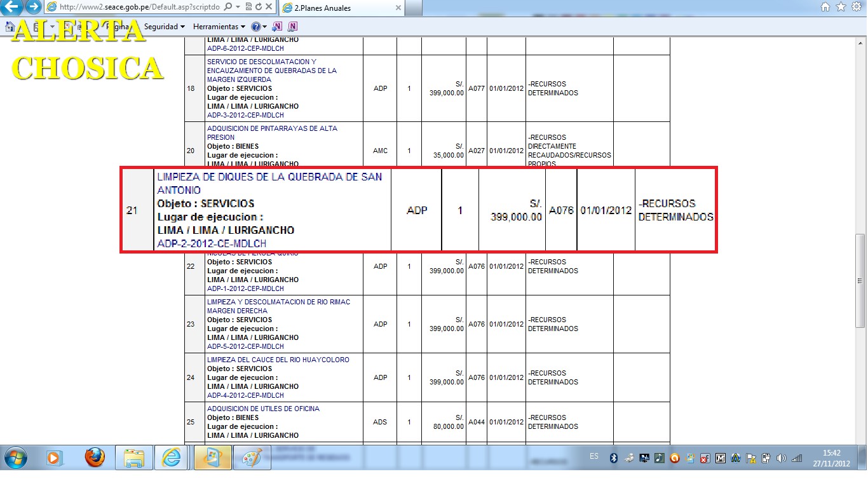Click the ES language indicator

[594, 456]
